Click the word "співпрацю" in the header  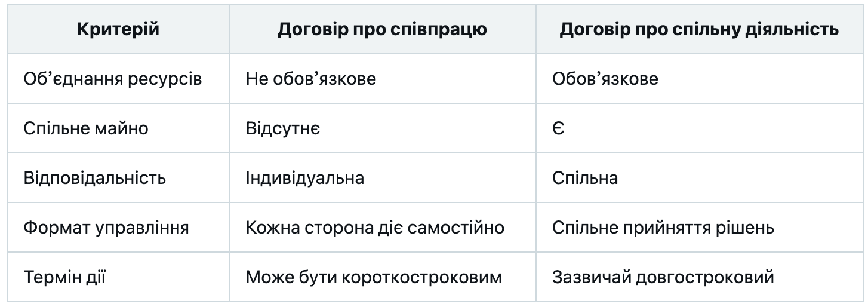point(445,30)
